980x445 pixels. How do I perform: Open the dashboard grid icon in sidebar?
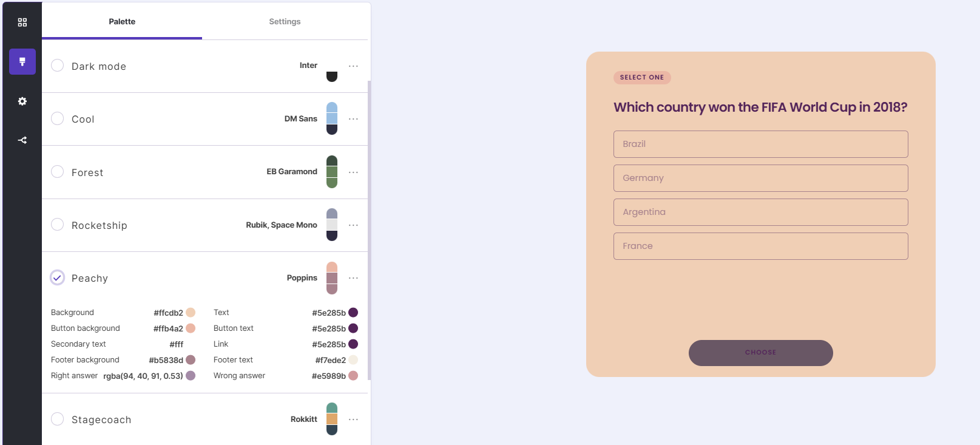pos(22,22)
